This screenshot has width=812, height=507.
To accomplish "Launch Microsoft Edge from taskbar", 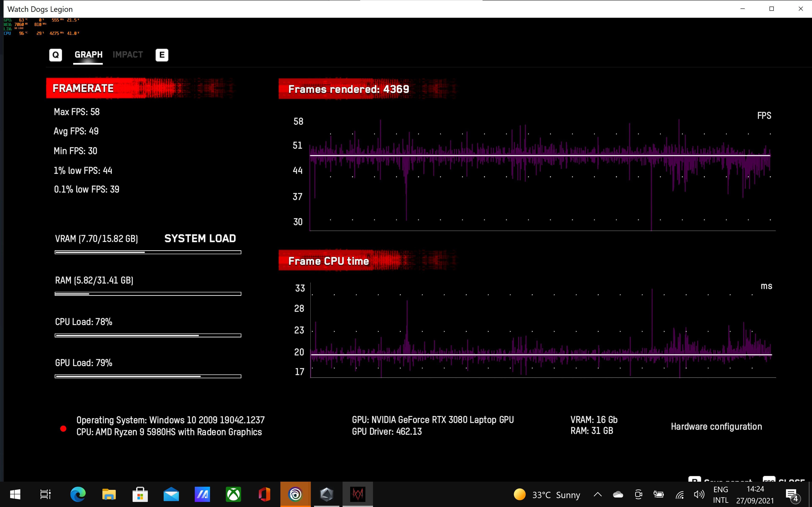I will pyautogui.click(x=78, y=494).
